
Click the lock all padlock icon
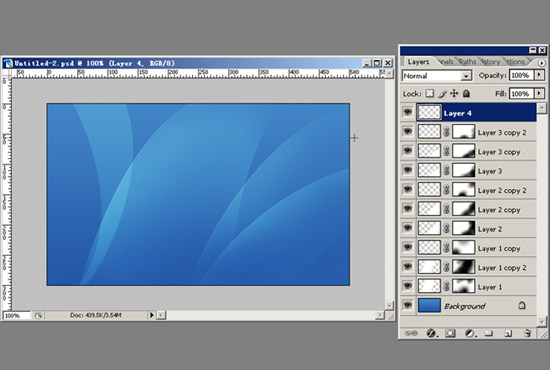pos(466,94)
